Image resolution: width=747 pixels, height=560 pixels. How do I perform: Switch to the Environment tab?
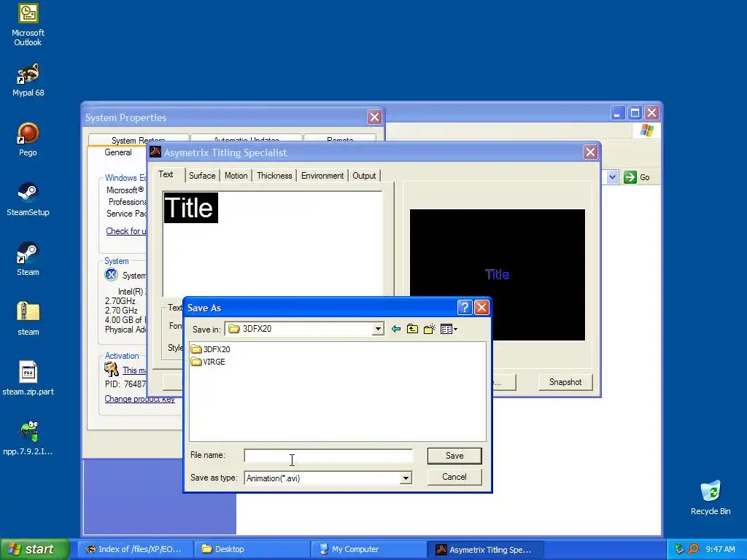322,176
